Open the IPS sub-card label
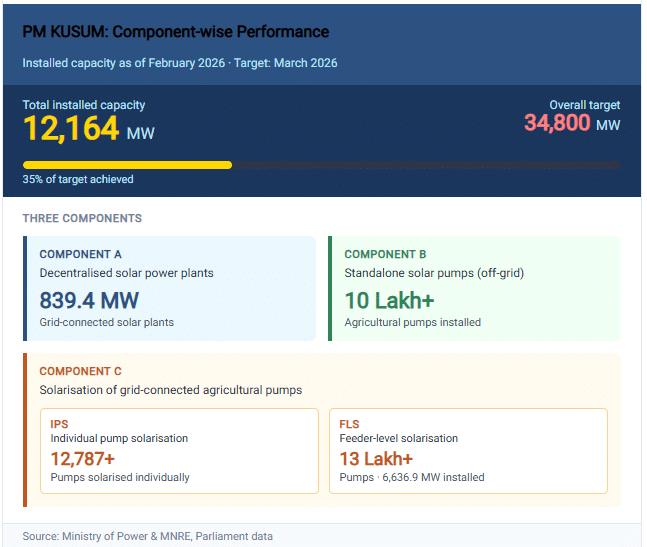647x547 pixels. (x=59, y=424)
